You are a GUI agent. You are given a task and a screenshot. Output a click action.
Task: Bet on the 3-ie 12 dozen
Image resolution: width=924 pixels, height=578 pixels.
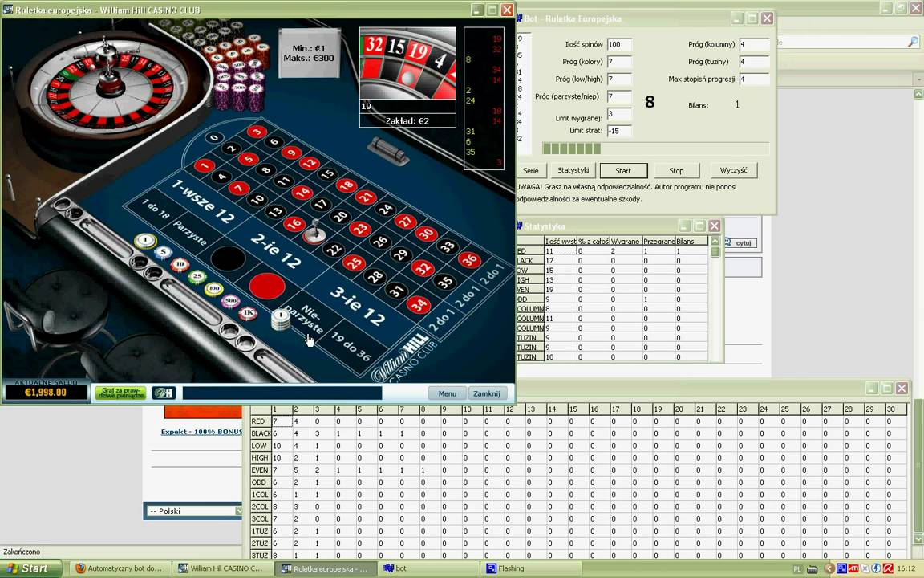[357, 306]
